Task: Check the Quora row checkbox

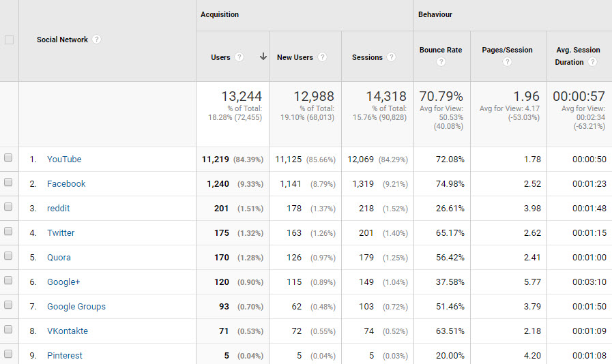Action: coord(8,256)
